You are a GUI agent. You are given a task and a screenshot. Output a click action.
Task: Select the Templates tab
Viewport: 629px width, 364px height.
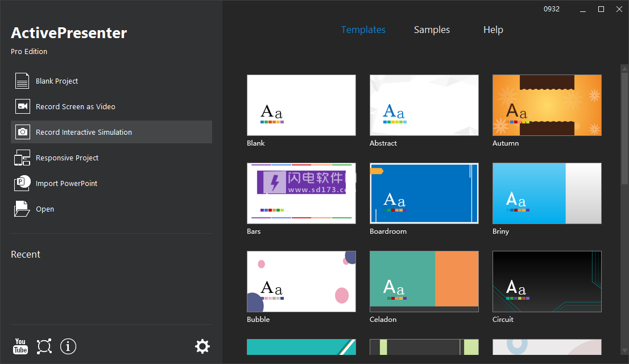click(363, 30)
